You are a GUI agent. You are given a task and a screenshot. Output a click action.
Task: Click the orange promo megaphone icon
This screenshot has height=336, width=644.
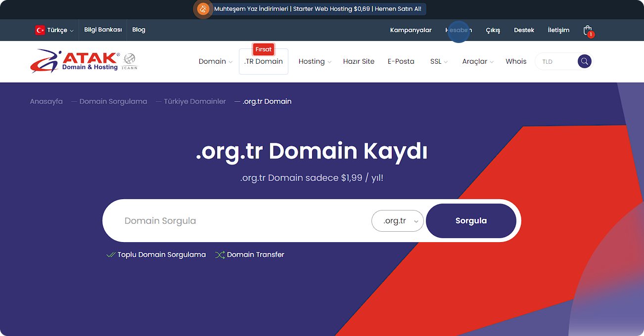pyautogui.click(x=203, y=9)
